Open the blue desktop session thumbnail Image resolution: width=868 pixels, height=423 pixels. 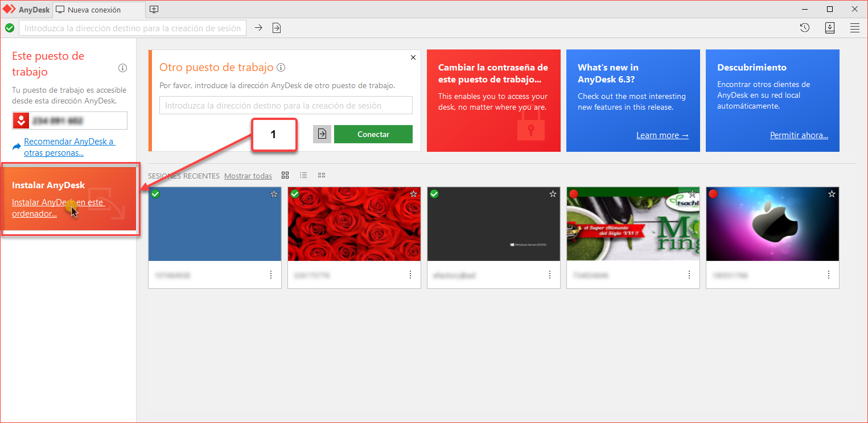[215, 224]
